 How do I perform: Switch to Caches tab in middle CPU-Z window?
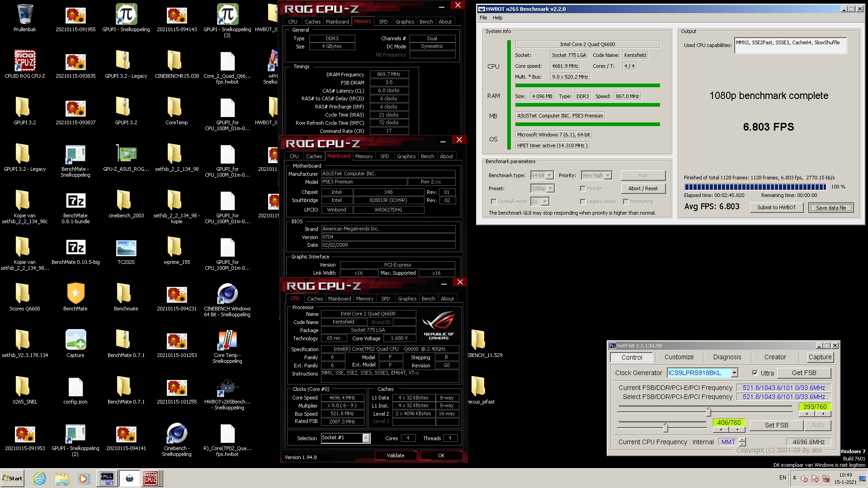click(314, 156)
